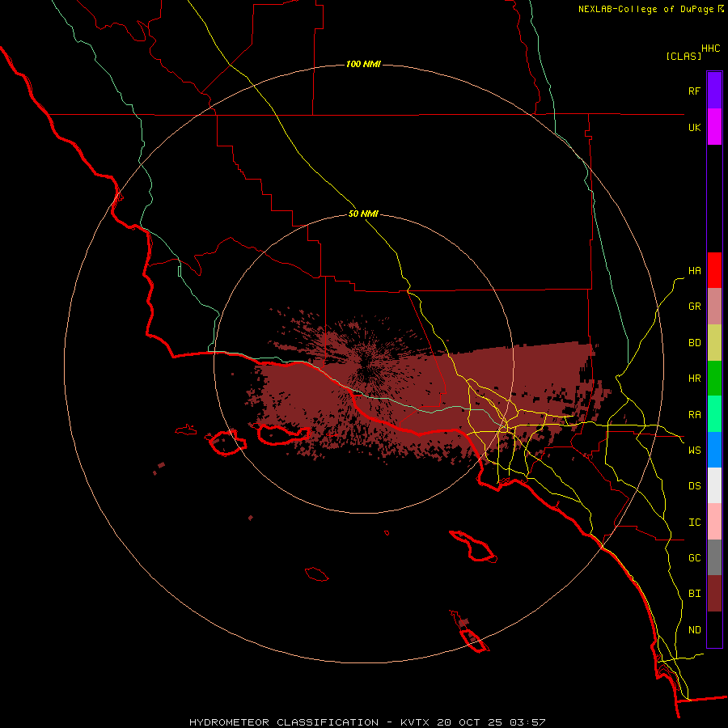Click the 'GC' legend label
This screenshot has width=728, height=728.
(x=694, y=558)
